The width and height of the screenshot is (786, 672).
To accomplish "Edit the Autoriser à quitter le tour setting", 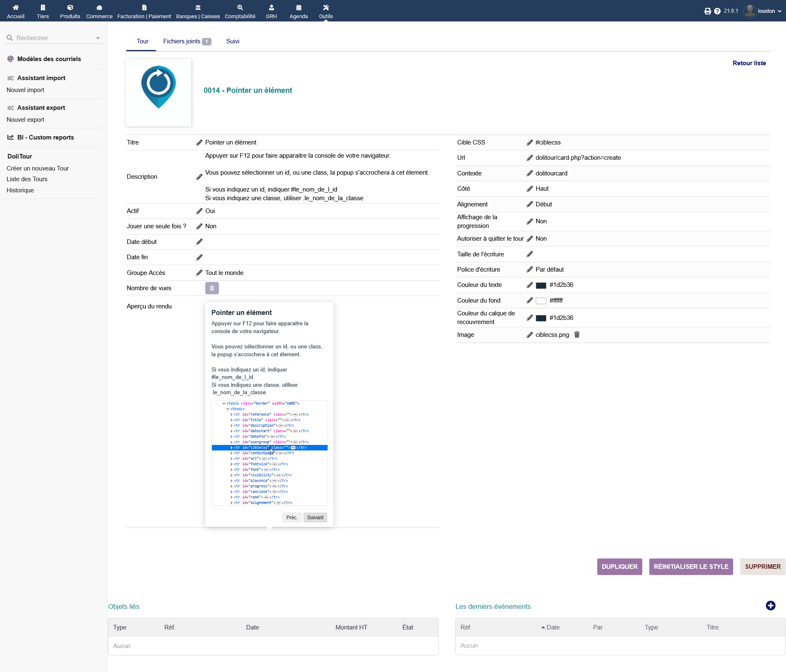I will (x=530, y=239).
